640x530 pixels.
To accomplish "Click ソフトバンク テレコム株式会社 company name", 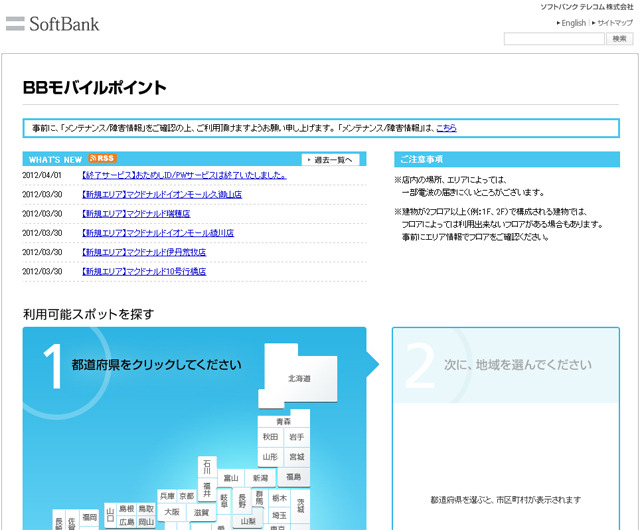I will point(587,7).
